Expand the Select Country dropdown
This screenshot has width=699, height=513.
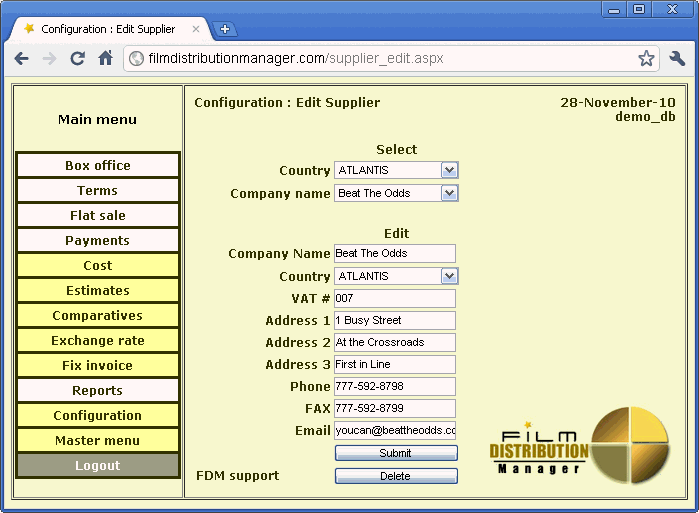pos(449,171)
